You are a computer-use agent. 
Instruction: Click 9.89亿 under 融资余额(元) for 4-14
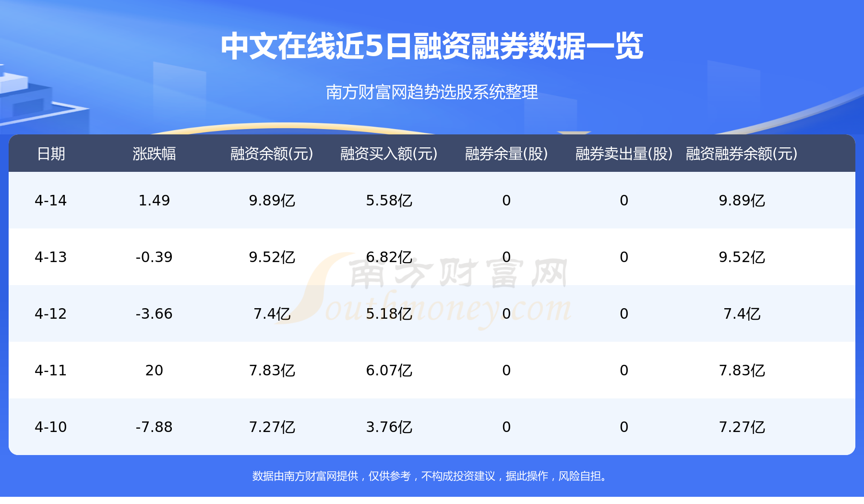click(x=272, y=201)
